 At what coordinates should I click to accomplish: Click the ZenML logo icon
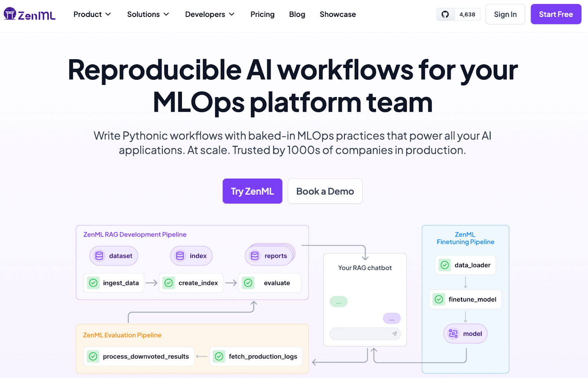pyautogui.click(x=10, y=14)
